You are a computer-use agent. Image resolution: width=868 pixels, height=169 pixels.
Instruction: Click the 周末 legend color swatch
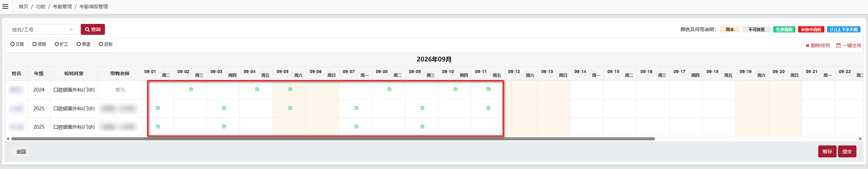coord(730,30)
